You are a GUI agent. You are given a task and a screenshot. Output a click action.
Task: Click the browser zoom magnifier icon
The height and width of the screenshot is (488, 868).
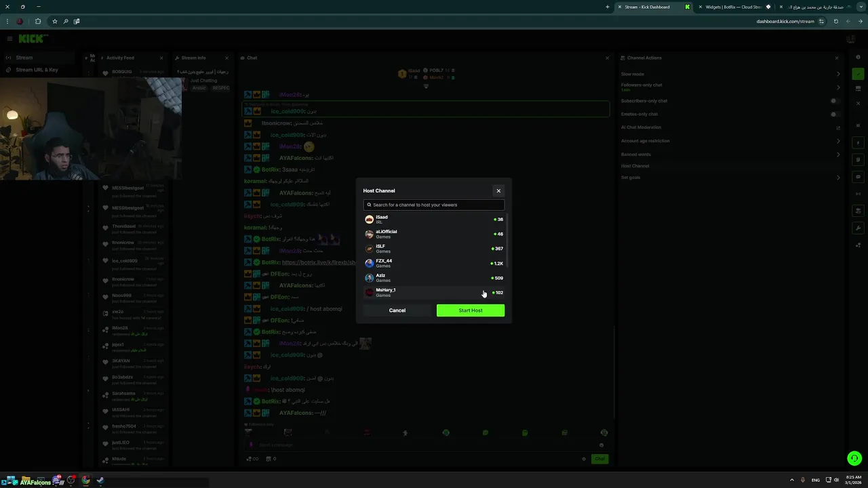coord(66,21)
